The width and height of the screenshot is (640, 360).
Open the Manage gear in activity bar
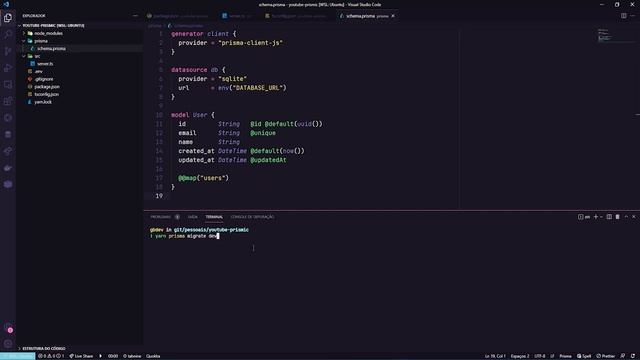coord(8,344)
